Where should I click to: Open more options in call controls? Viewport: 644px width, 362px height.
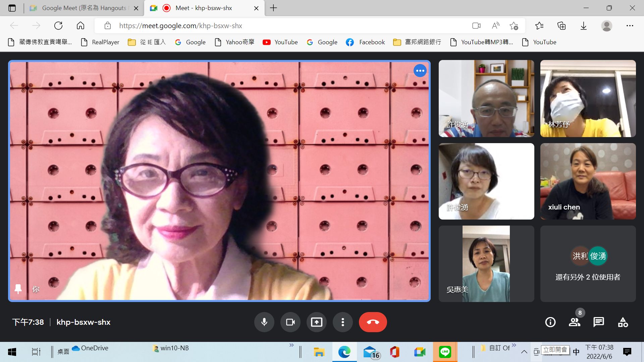pos(342,322)
